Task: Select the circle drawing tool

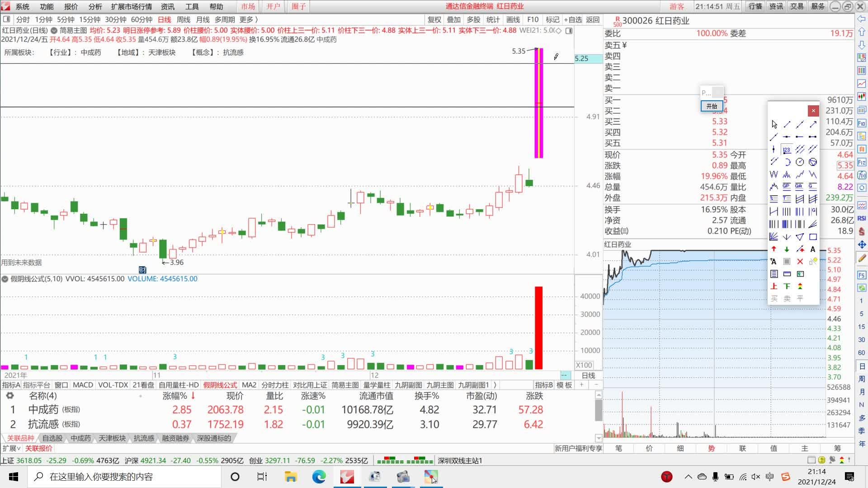Action: (800, 162)
